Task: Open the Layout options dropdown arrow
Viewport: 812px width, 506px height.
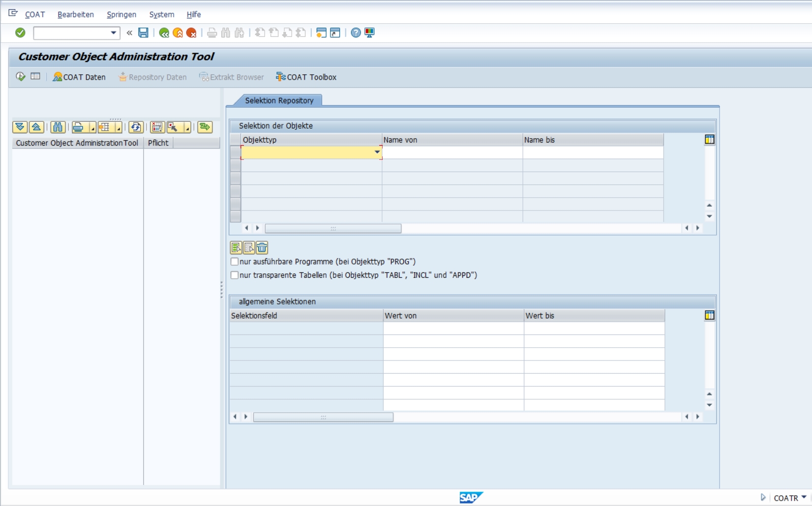Action: point(119,127)
